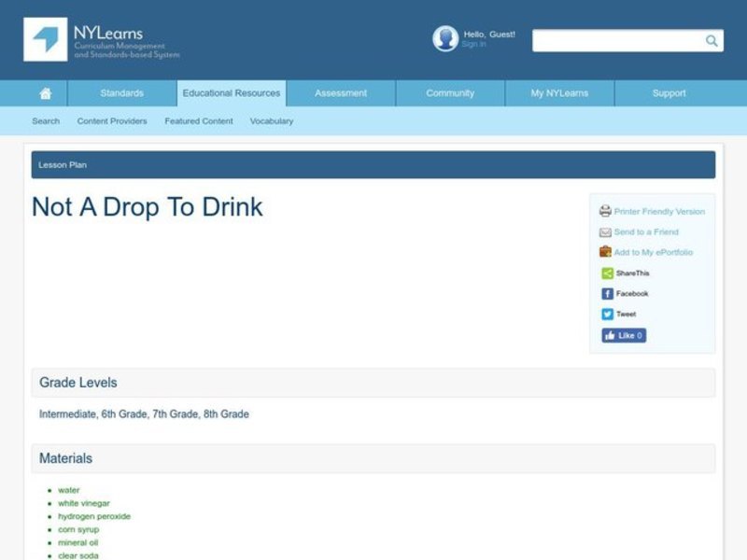Image resolution: width=747 pixels, height=560 pixels.
Task: Open the Vocabulary section
Action: (272, 121)
